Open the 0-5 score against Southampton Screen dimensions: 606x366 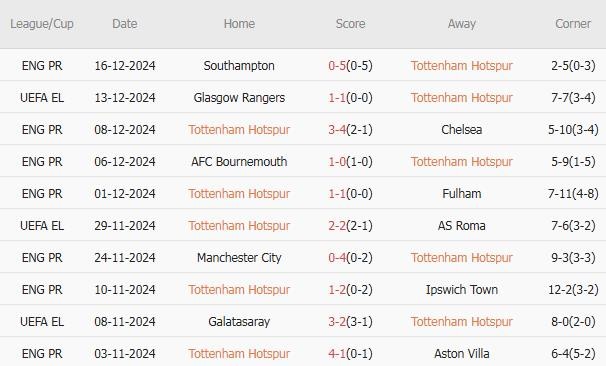pos(337,66)
